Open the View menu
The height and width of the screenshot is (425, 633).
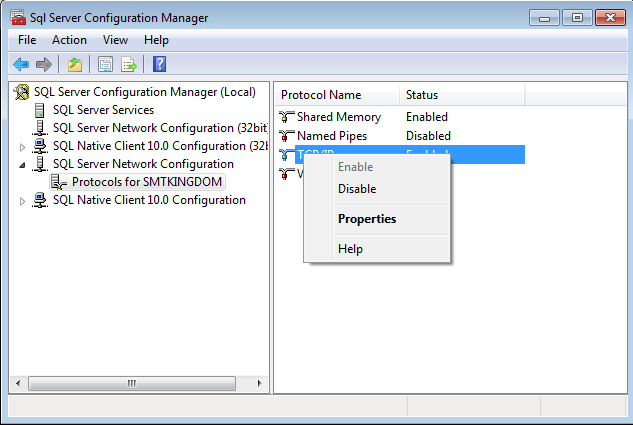(115, 40)
